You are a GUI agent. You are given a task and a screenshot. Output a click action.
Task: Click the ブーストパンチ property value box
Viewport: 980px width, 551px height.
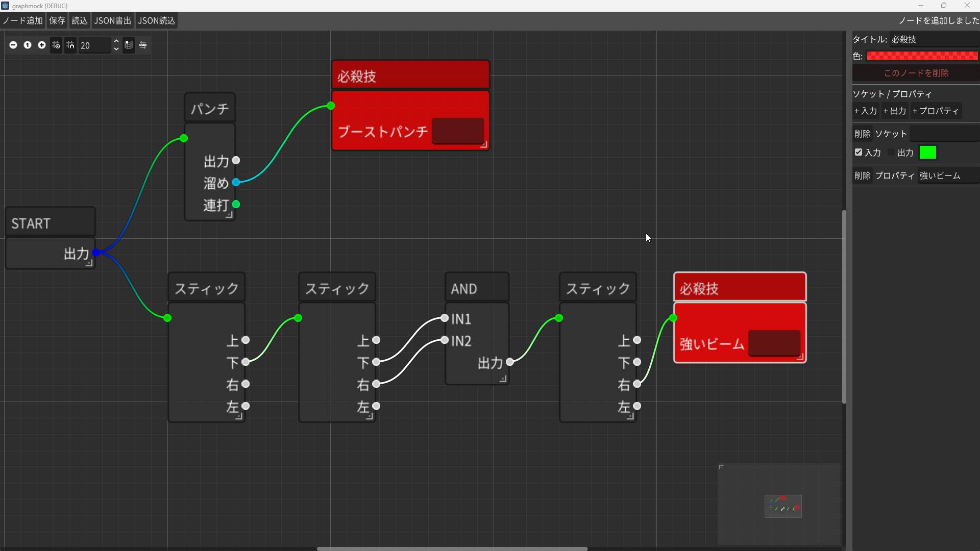458,131
